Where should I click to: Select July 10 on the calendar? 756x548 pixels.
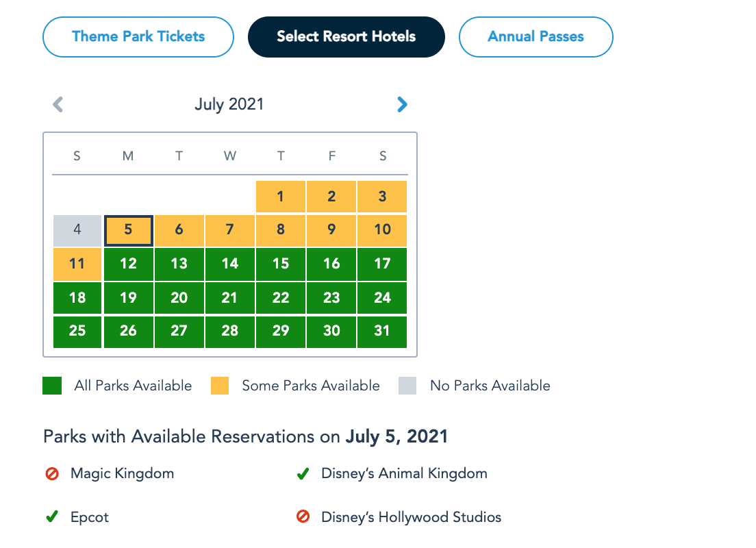click(x=382, y=230)
